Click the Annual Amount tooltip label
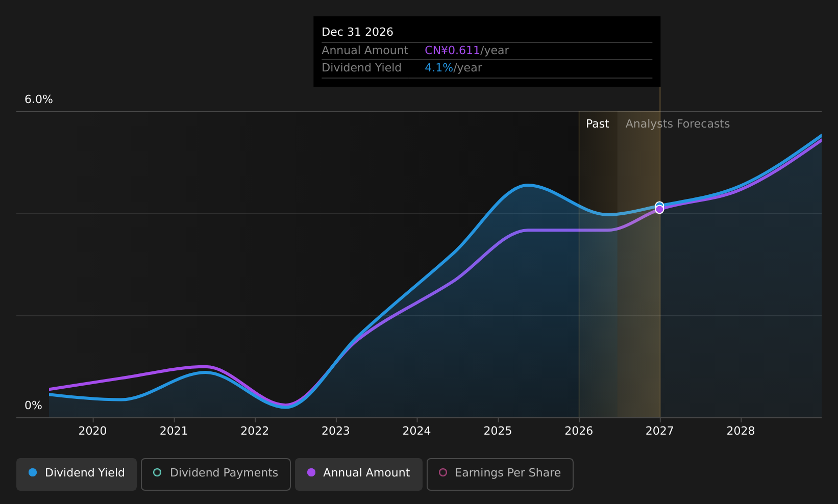 [365, 51]
